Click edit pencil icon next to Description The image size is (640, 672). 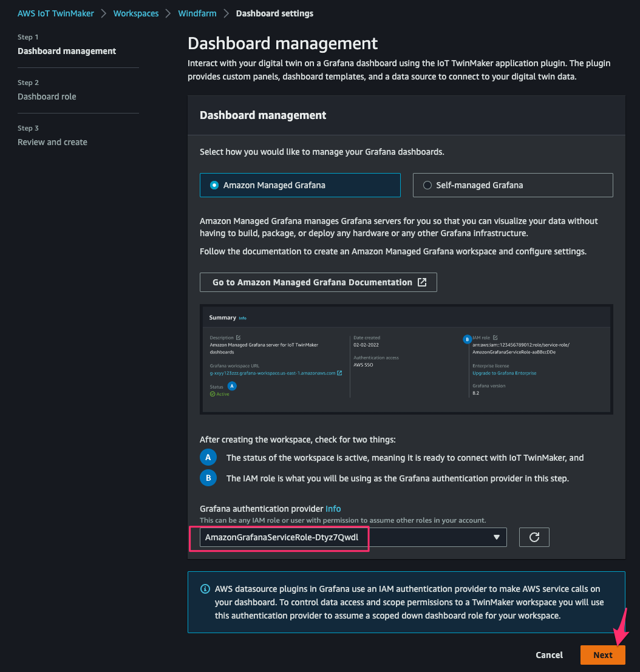[239, 338]
